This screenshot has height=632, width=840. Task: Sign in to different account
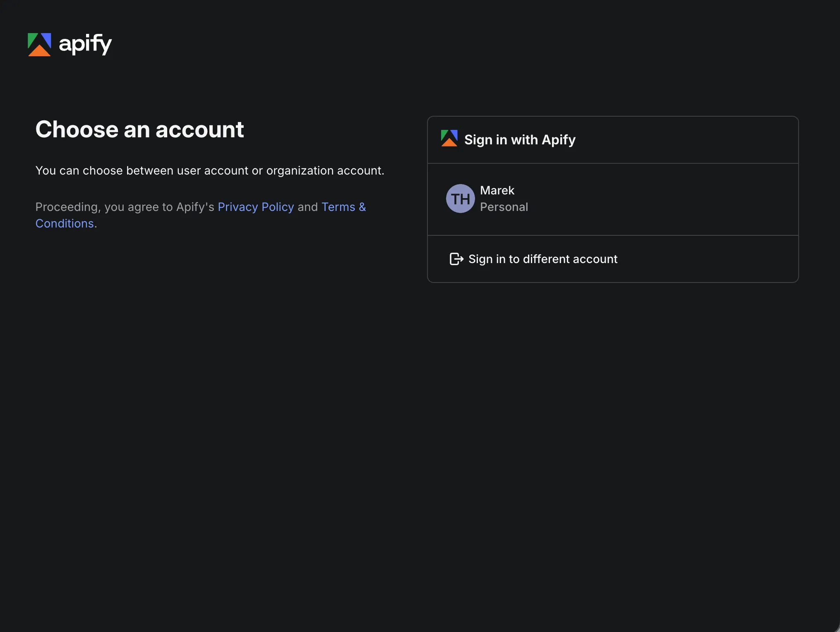pos(613,259)
